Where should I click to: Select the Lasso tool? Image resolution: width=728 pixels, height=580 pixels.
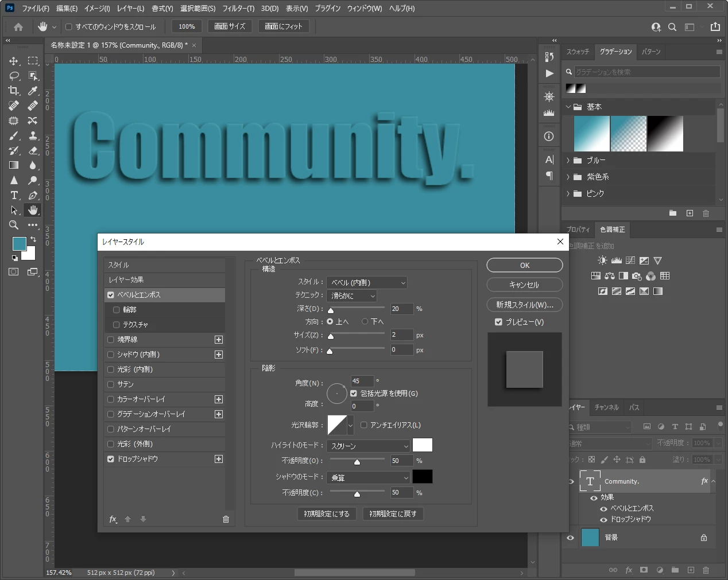(x=14, y=76)
